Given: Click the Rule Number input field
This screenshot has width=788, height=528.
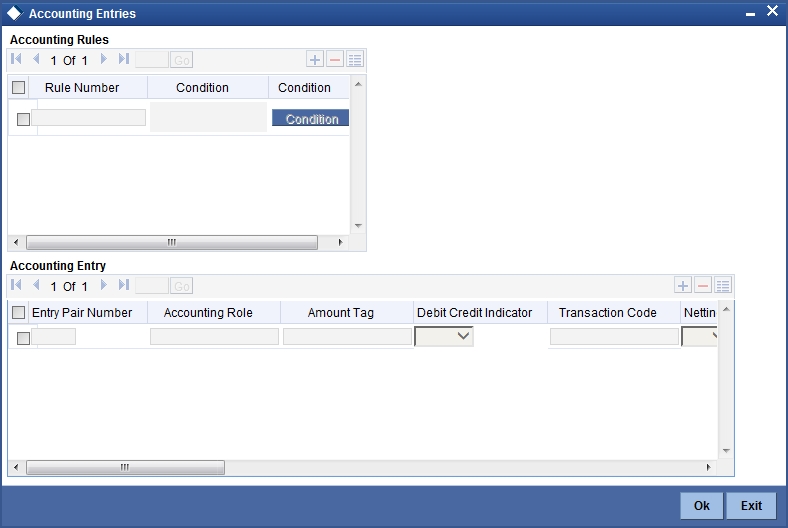Looking at the screenshot, I should (89, 118).
